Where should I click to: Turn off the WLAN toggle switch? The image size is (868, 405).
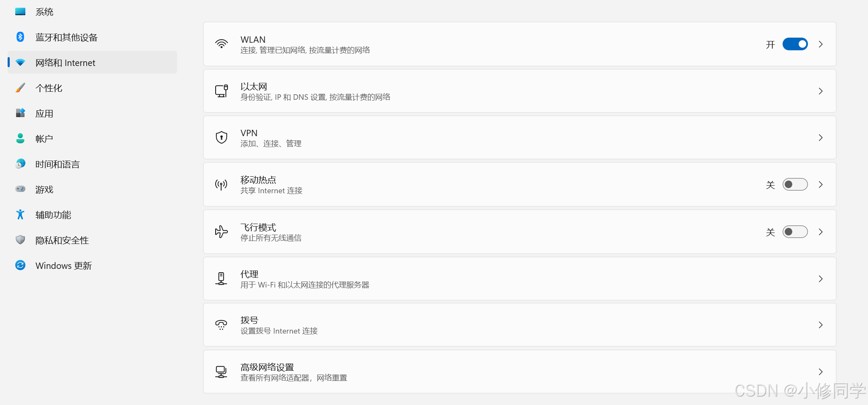(795, 44)
